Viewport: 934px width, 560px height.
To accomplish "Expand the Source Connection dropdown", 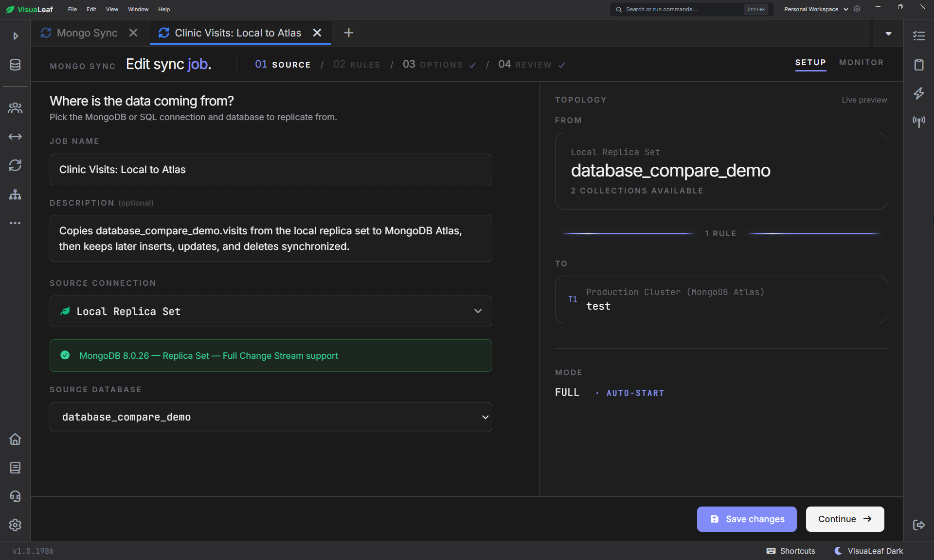I will [271, 311].
